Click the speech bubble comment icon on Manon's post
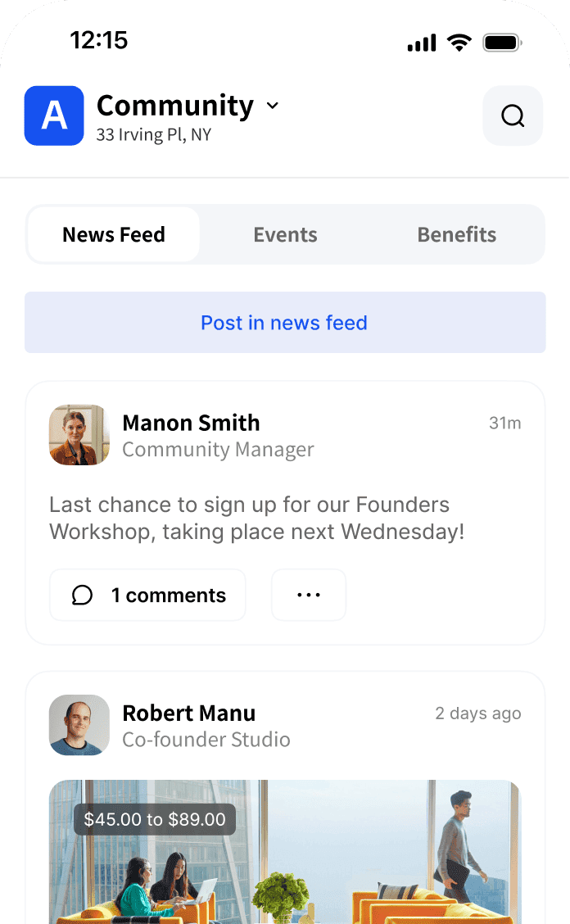This screenshot has height=924, width=570. click(82, 595)
